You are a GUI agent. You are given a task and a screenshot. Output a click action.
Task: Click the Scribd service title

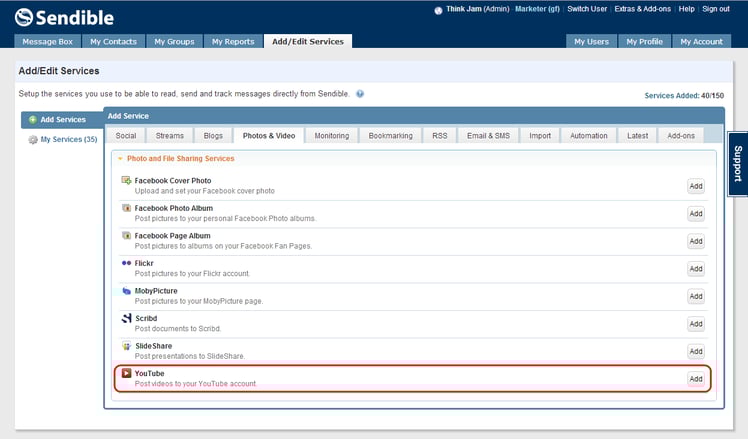(146, 318)
